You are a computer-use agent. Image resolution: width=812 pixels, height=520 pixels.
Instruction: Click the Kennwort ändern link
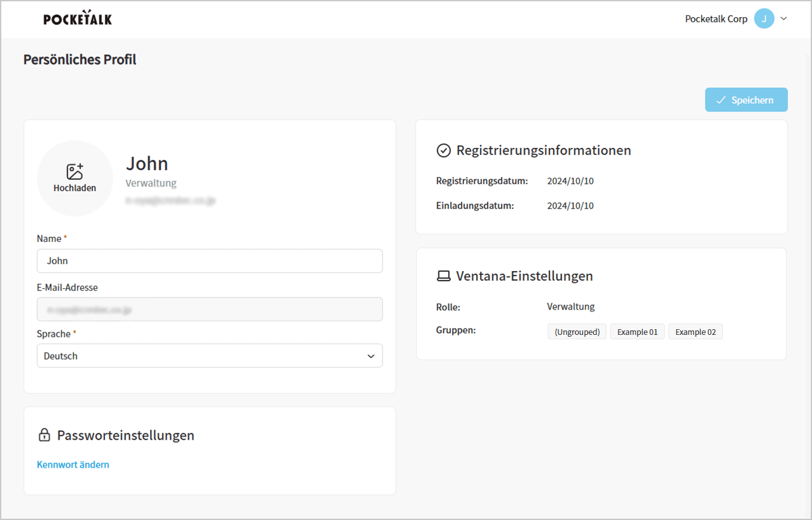tap(73, 464)
